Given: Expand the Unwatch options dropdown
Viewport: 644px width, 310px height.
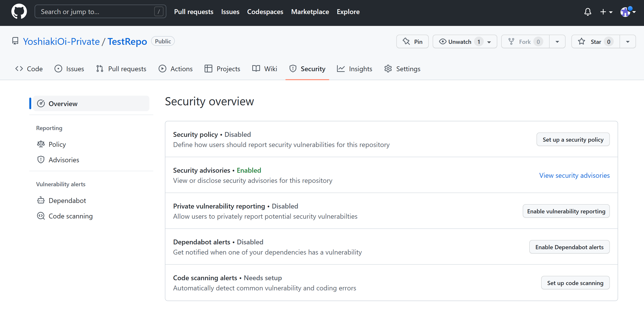Looking at the screenshot, I should tap(489, 41).
